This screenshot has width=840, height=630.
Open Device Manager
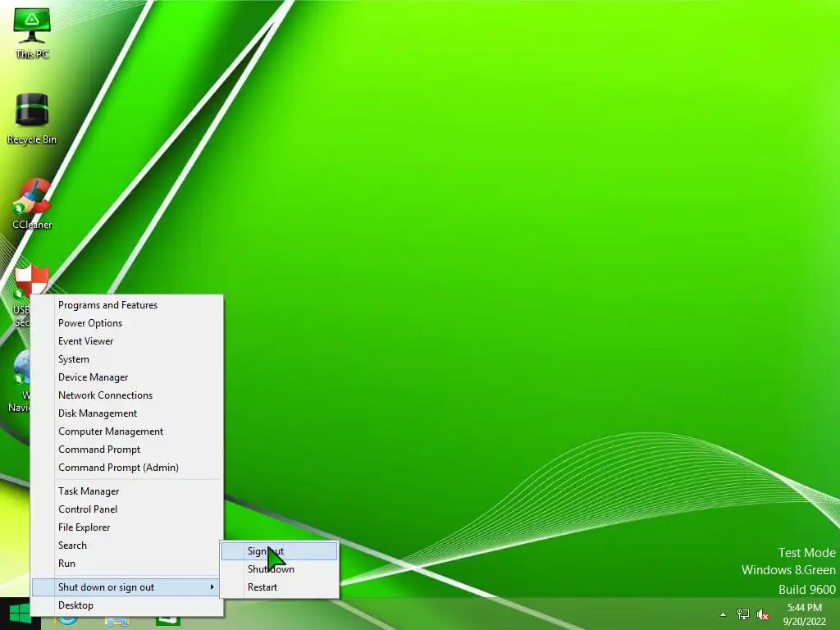point(127,377)
